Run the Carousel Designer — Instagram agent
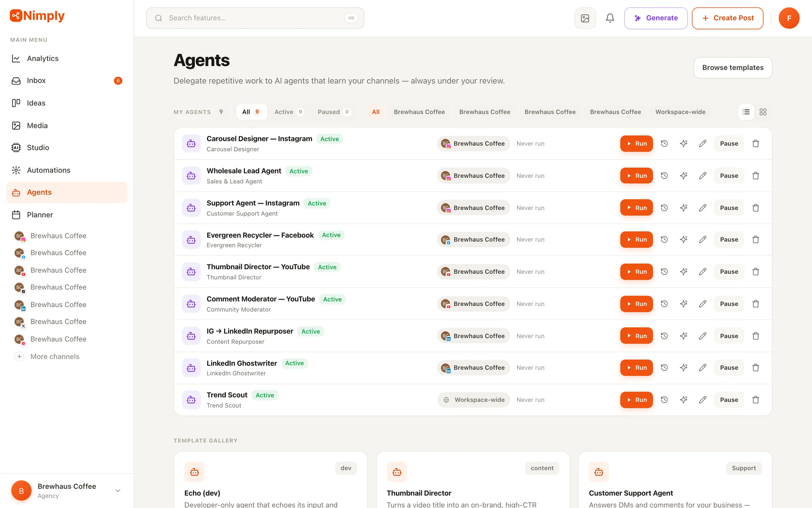812x508 pixels. (x=636, y=144)
